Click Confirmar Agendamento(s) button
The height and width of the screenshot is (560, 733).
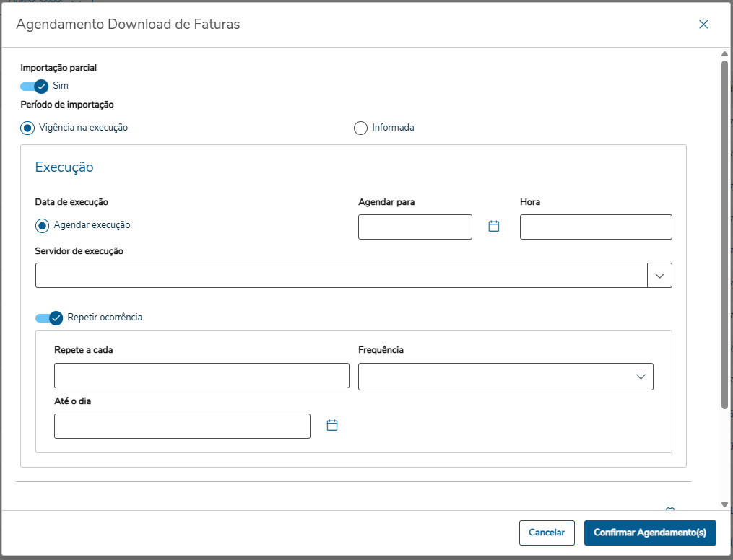point(649,533)
